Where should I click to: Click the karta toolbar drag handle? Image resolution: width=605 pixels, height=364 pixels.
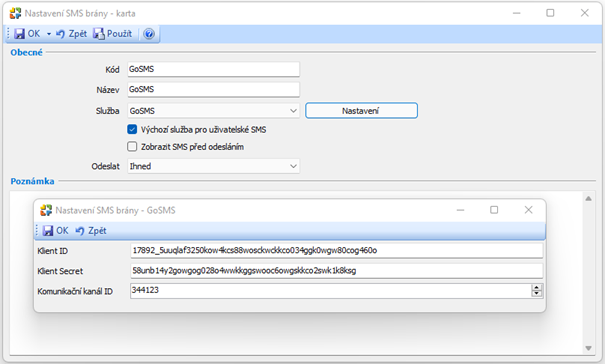[x=8, y=34]
